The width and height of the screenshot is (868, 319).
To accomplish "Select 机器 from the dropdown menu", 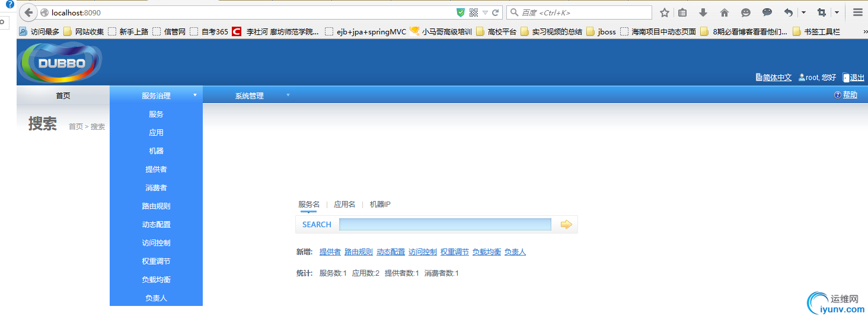I will [156, 151].
